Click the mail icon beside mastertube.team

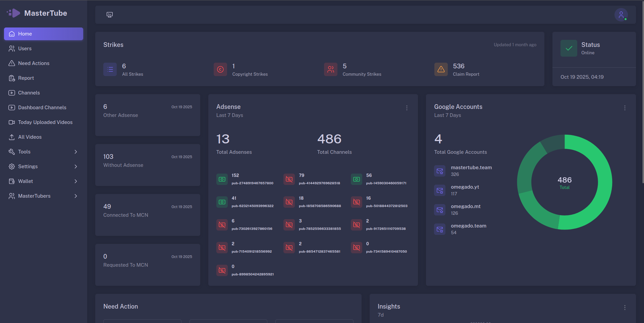[439, 171]
